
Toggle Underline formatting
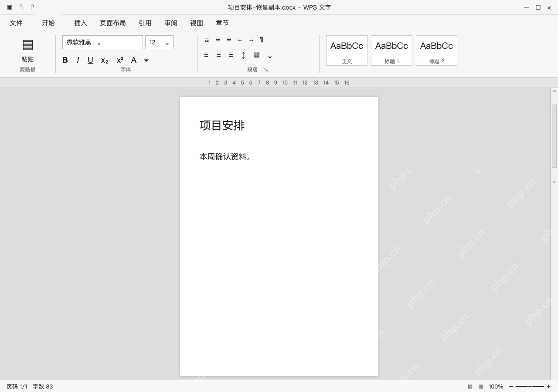pos(90,60)
